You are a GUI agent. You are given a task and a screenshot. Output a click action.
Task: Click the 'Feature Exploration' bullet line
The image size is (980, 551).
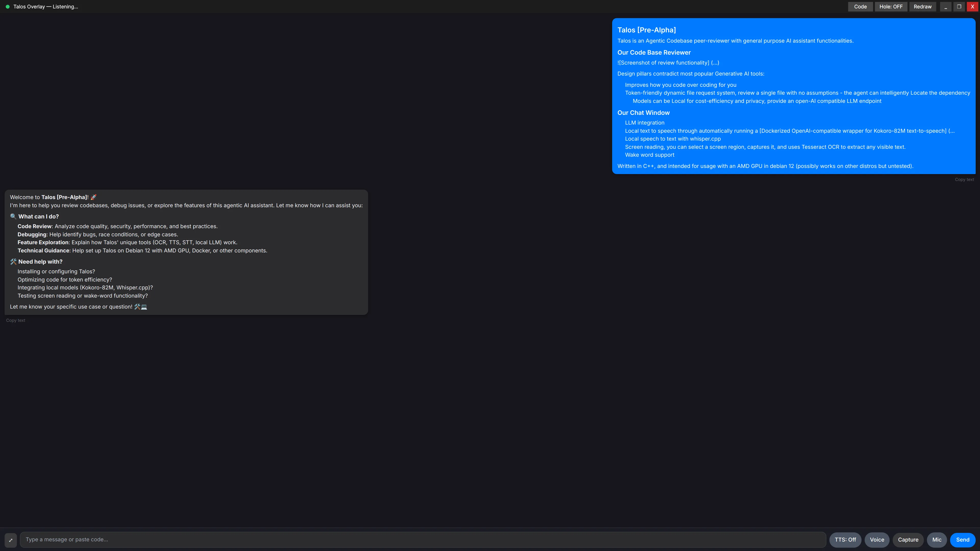point(127,243)
